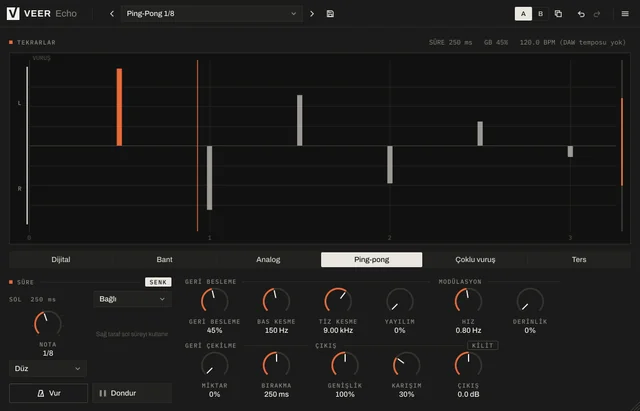Screen dimensions: 640x411
Task: Toggle the KİLİT output lock
Action: click(x=482, y=345)
